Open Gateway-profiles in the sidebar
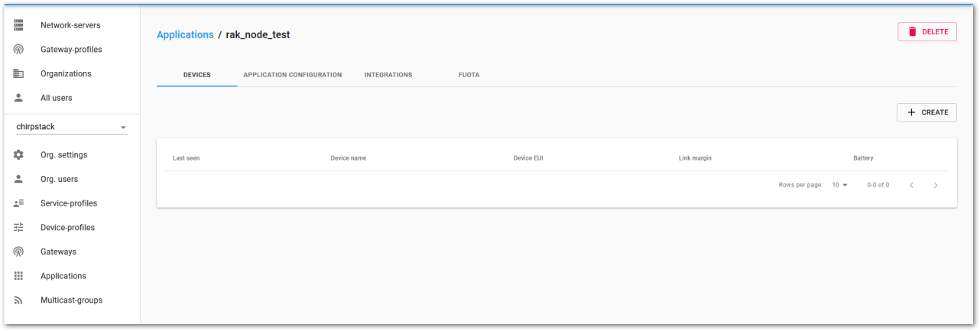 point(72,50)
